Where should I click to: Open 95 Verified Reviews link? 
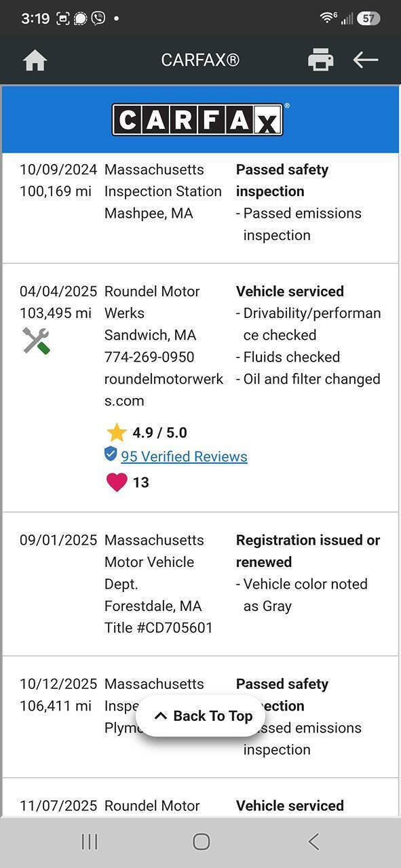(x=184, y=456)
